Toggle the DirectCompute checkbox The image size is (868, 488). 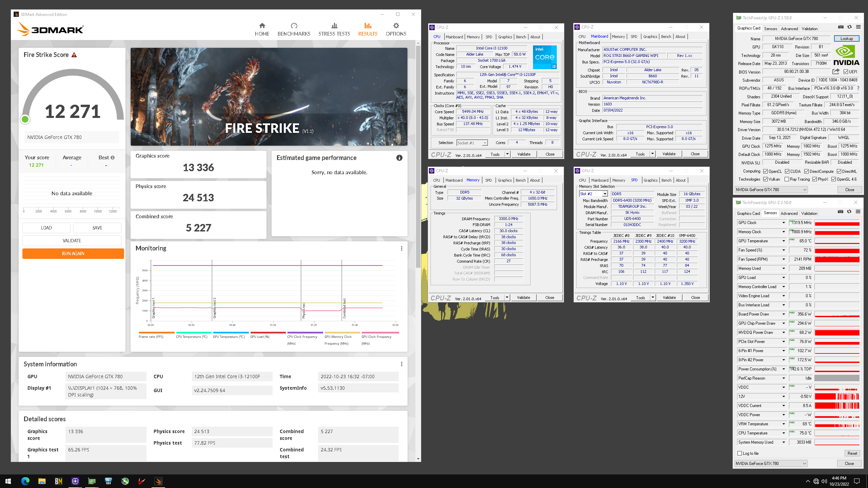[x=807, y=171]
